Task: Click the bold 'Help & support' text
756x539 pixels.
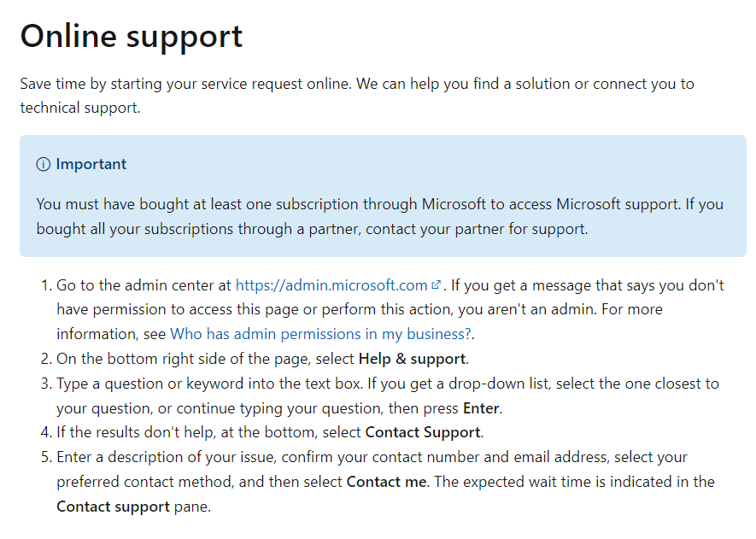Action: 413,359
